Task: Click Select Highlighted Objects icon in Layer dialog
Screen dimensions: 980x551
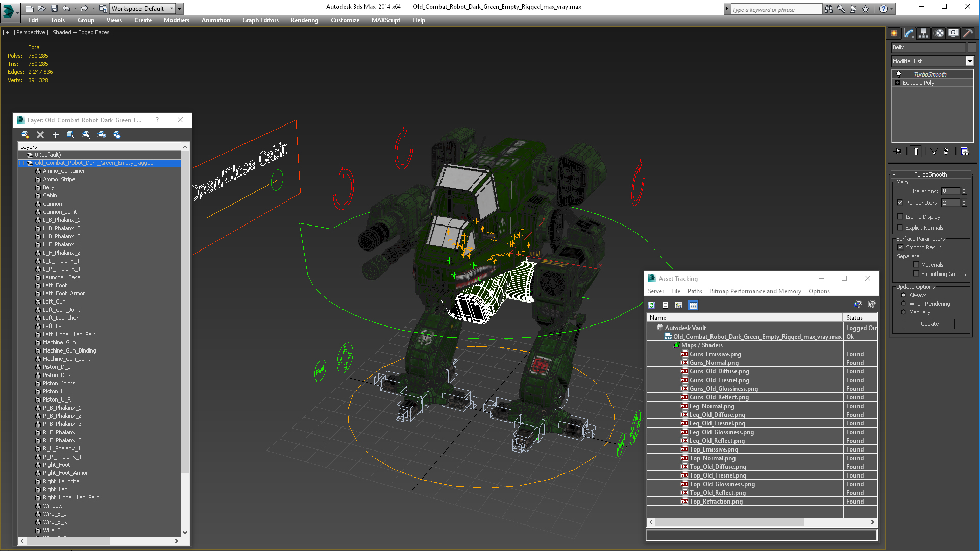Action: [71, 135]
